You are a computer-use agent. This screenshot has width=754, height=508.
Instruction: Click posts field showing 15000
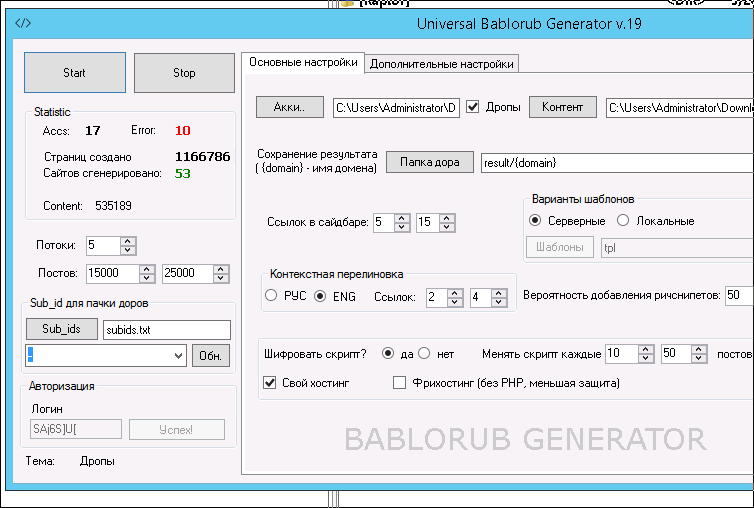[113, 274]
